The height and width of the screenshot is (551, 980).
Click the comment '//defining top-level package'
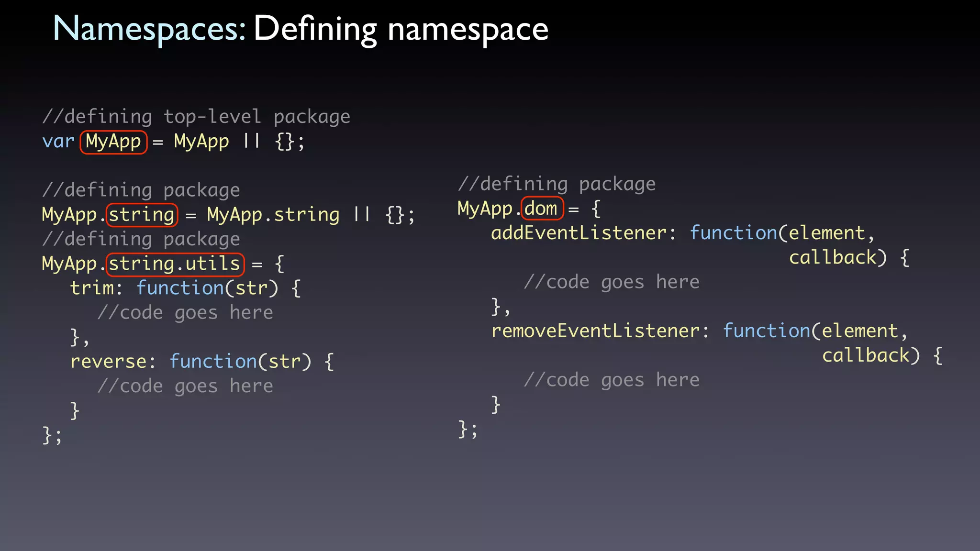[196, 117]
